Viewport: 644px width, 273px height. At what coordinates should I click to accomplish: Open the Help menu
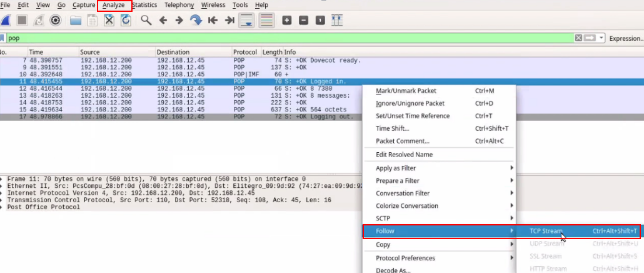point(261,5)
